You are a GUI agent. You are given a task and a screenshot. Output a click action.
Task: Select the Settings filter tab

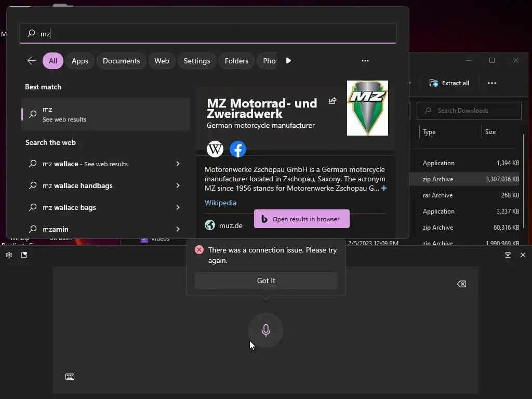pyautogui.click(x=197, y=61)
